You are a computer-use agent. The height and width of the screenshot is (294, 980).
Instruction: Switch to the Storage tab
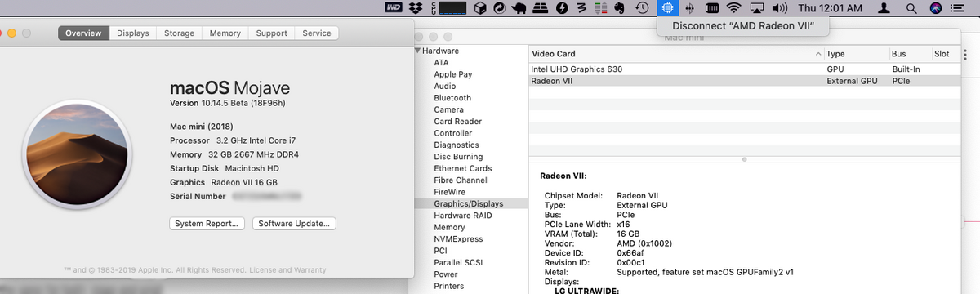[179, 33]
